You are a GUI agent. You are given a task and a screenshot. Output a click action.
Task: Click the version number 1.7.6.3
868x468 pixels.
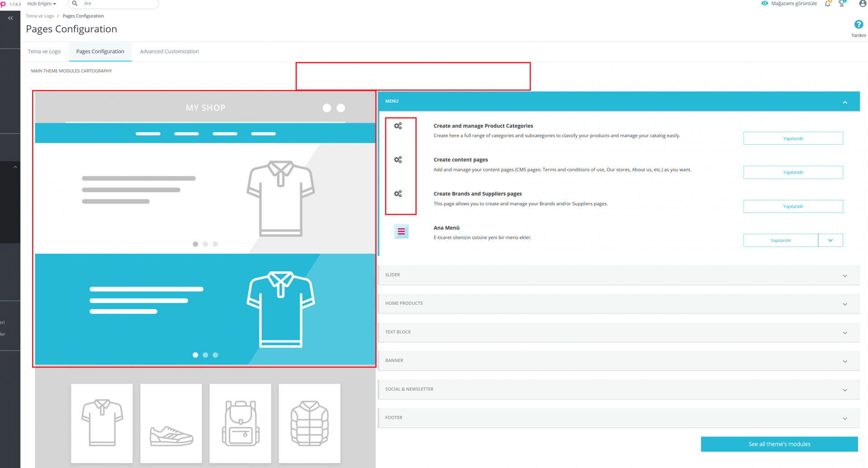pos(15,4)
